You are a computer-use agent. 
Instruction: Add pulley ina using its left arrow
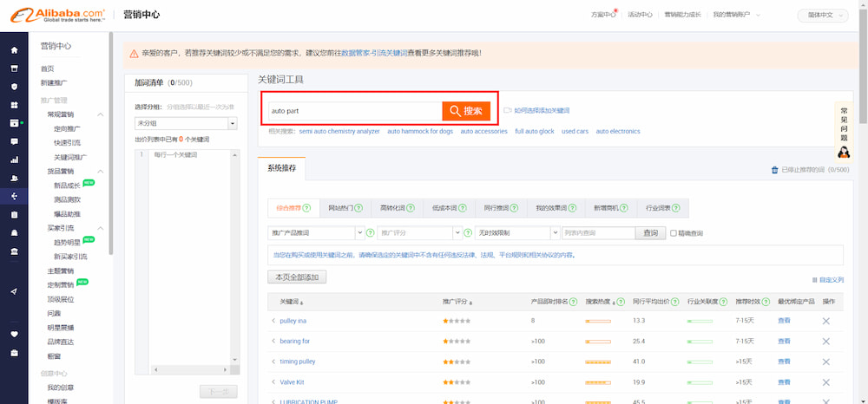tap(273, 321)
